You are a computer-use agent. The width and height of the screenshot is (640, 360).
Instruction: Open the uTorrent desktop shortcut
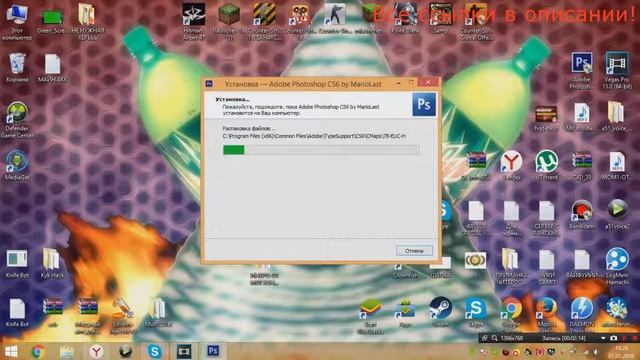pyautogui.click(x=547, y=165)
